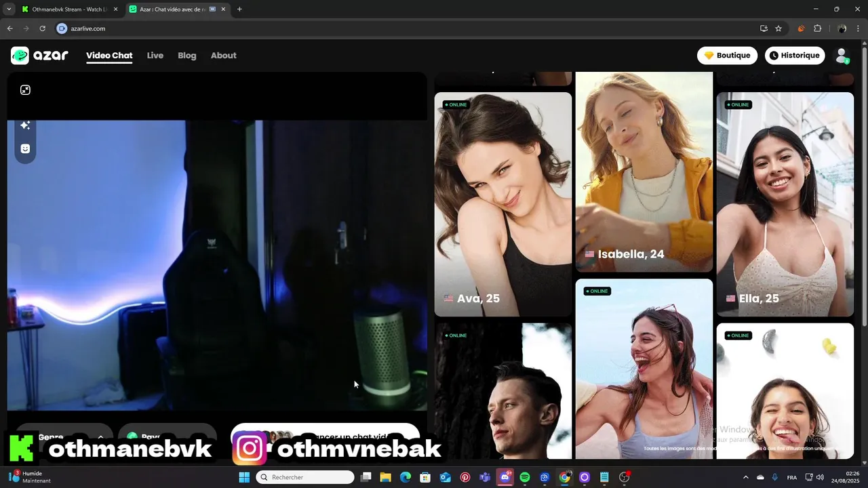Viewport: 868px width, 488px height.
Task: Click the install app icon in address bar
Action: point(764,28)
